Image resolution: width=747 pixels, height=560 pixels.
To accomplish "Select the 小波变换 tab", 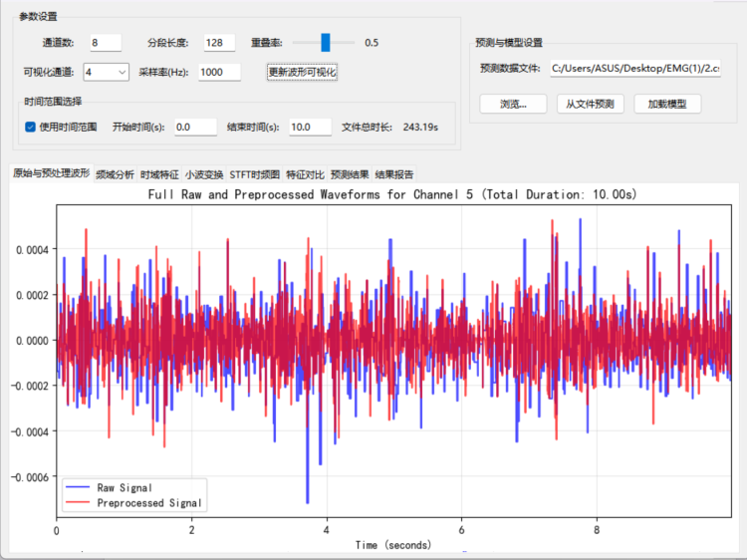I will coord(204,173).
